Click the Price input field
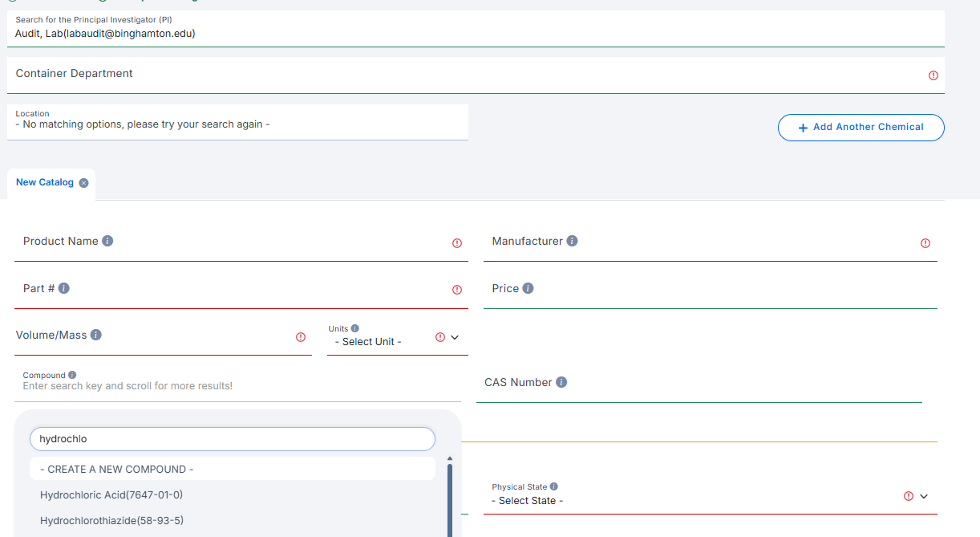 (711, 290)
